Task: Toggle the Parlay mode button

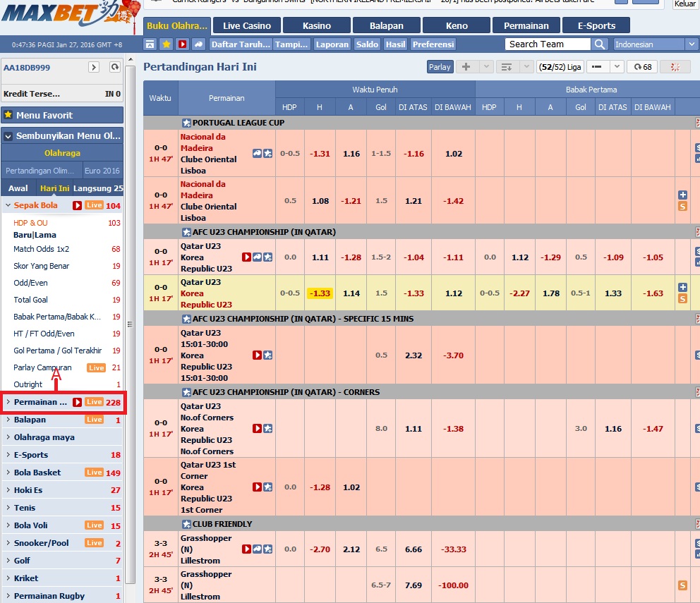Action: (440, 67)
